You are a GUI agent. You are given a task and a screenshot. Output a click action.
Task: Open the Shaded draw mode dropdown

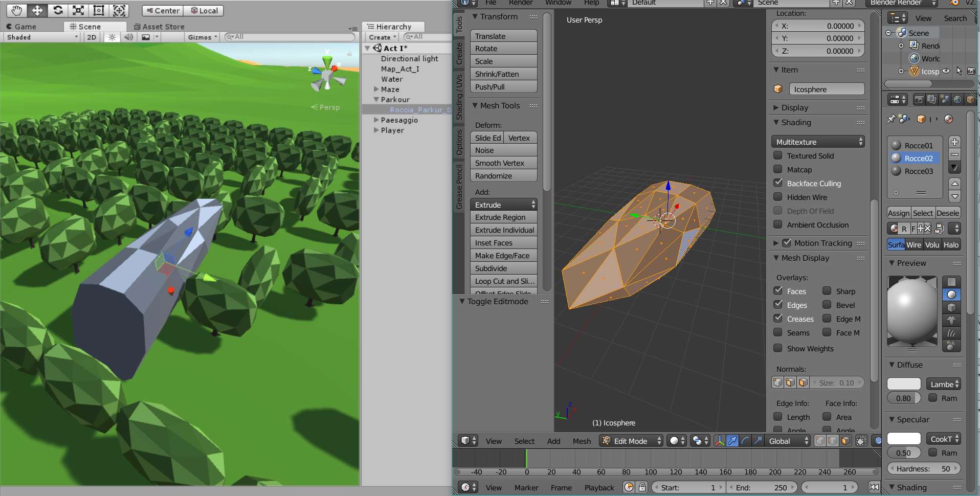pos(42,37)
